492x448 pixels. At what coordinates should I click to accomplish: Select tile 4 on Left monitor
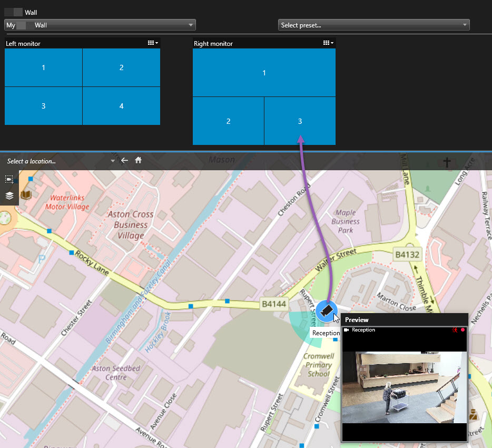point(121,106)
